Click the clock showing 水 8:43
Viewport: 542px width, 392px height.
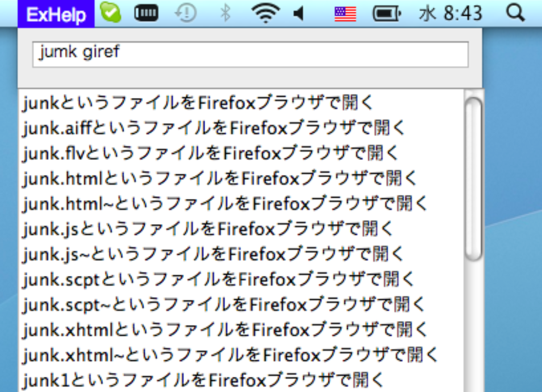pos(451,13)
